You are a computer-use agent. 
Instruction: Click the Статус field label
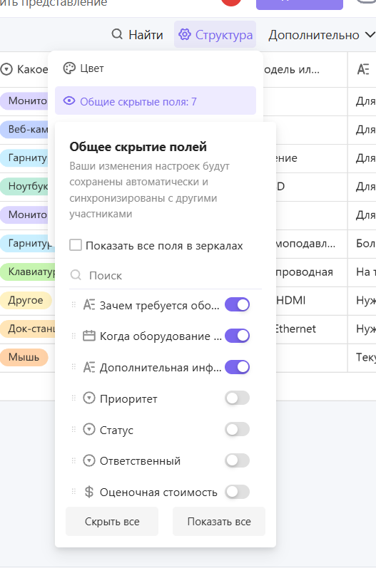(x=116, y=430)
